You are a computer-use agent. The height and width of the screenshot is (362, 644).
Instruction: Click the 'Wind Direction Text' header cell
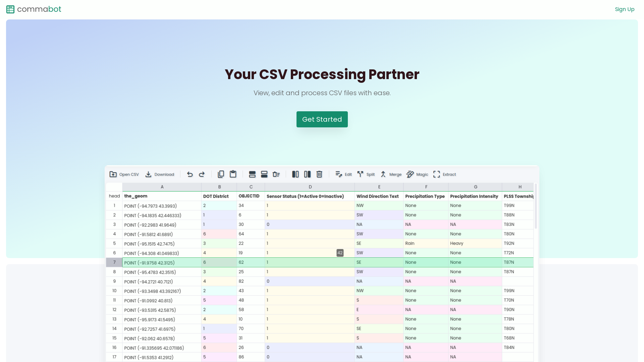tap(379, 196)
